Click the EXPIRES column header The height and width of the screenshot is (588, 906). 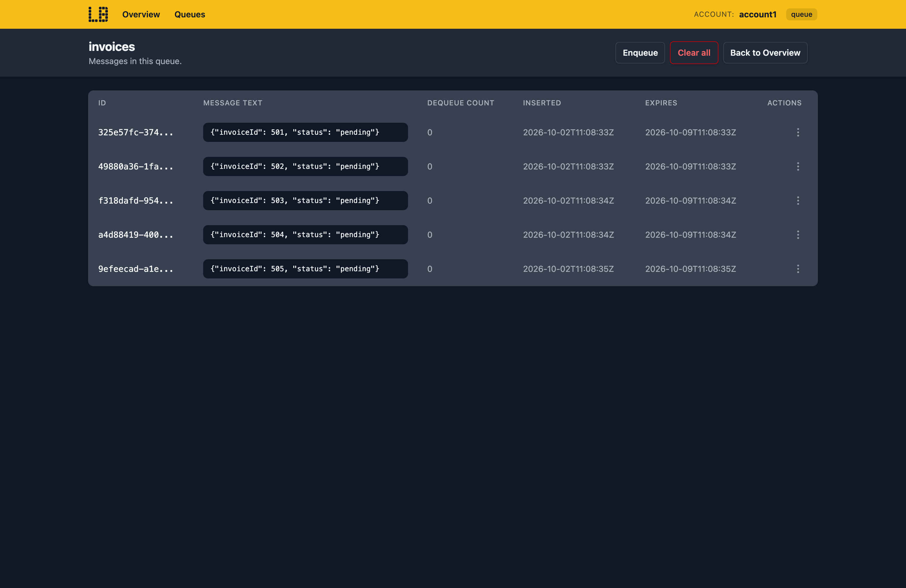(x=661, y=103)
